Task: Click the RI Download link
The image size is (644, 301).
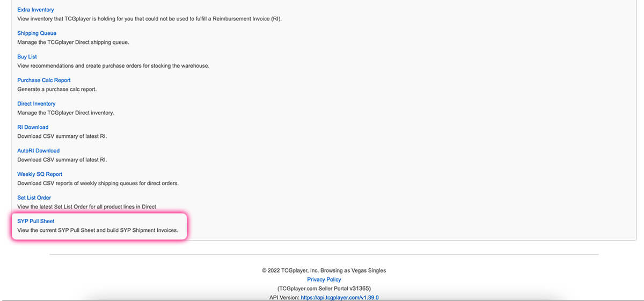Action: (x=33, y=127)
